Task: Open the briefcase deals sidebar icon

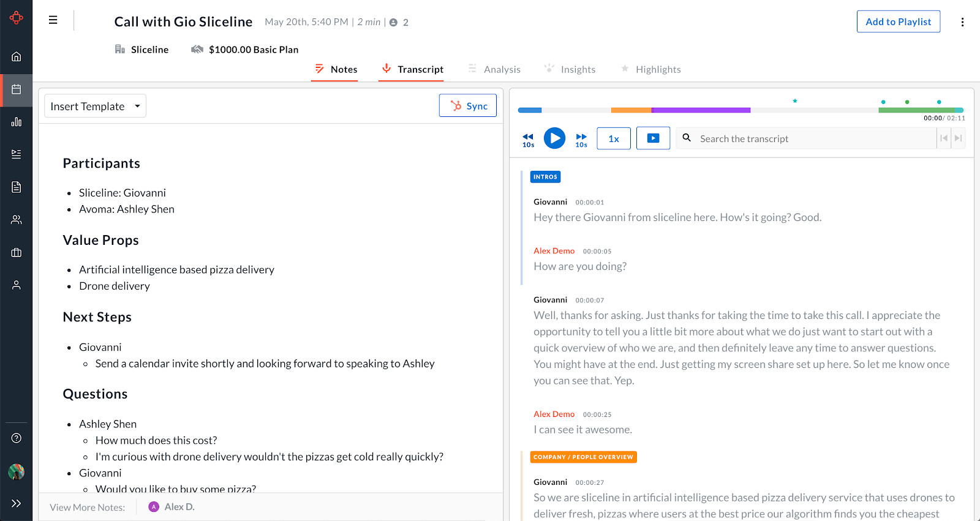Action: click(17, 252)
